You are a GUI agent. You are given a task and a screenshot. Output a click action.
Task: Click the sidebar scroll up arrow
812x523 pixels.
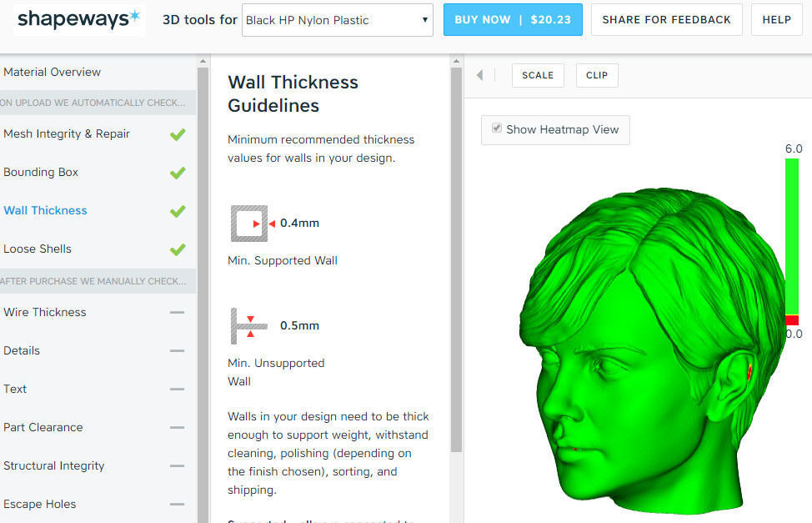(203, 61)
